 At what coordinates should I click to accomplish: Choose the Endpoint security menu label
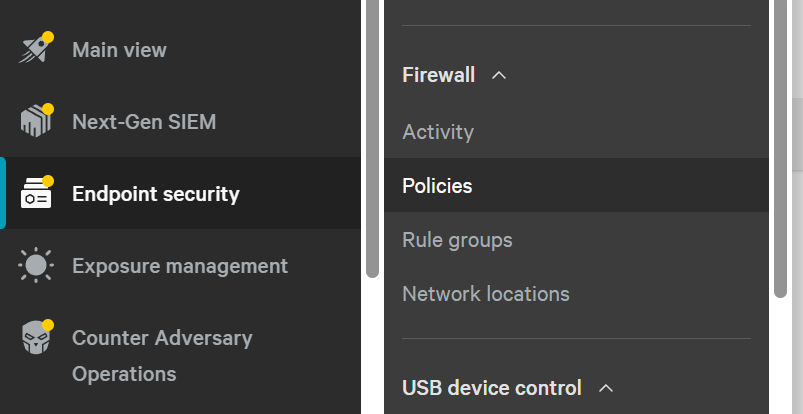[x=156, y=194]
